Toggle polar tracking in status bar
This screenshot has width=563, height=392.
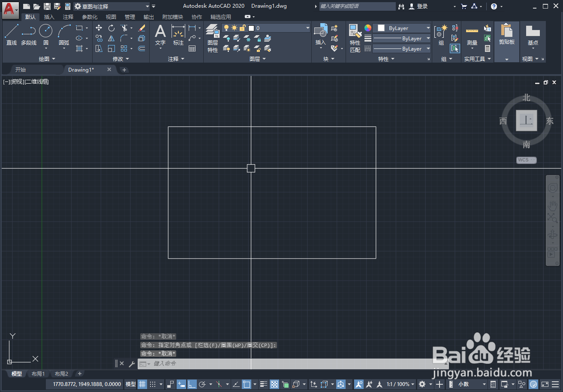202,384
